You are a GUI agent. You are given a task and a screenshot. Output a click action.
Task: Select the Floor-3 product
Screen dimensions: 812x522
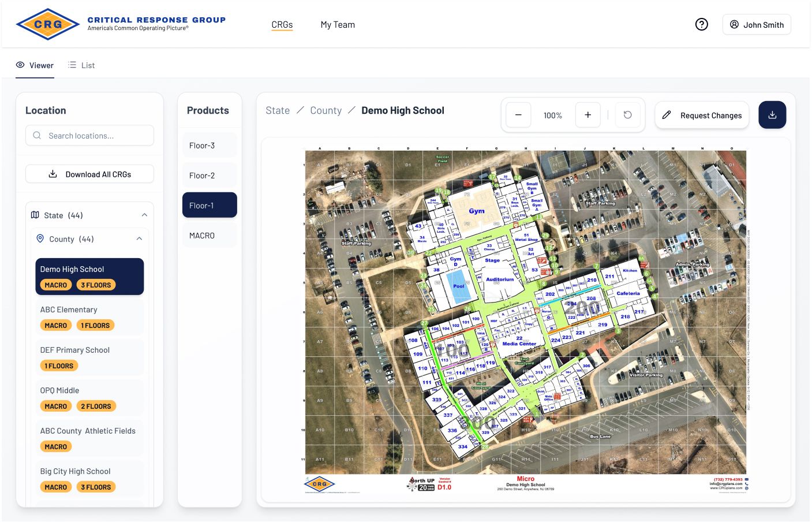(x=209, y=146)
